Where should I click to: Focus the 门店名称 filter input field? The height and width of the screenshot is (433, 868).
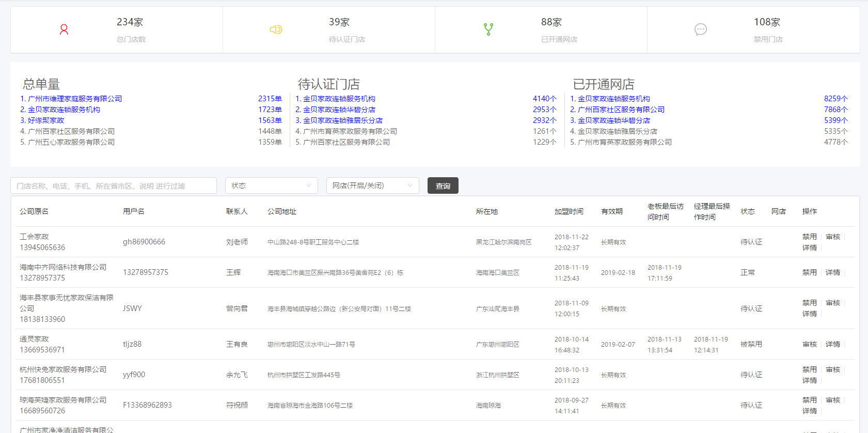[x=114, y=185]
